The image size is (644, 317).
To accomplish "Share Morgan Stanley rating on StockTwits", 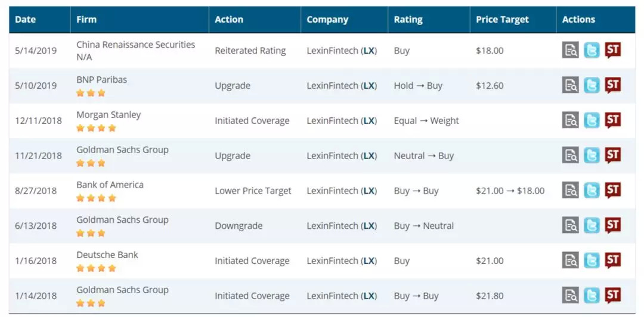I will [x=612, y=120].
